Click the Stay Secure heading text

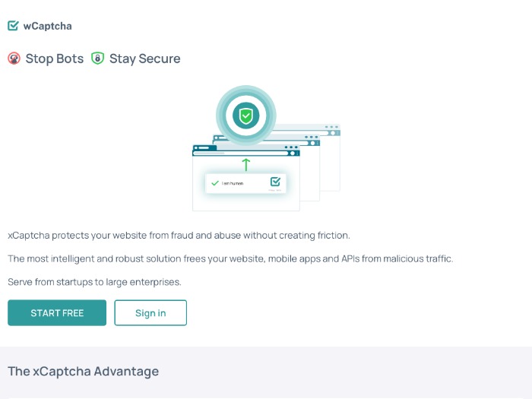144,59
